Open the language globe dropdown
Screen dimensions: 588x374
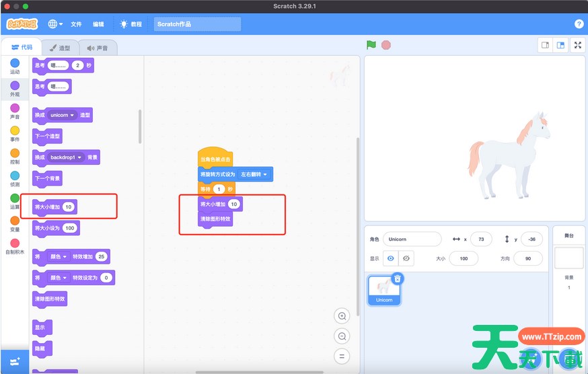click(x=55, y=24)
